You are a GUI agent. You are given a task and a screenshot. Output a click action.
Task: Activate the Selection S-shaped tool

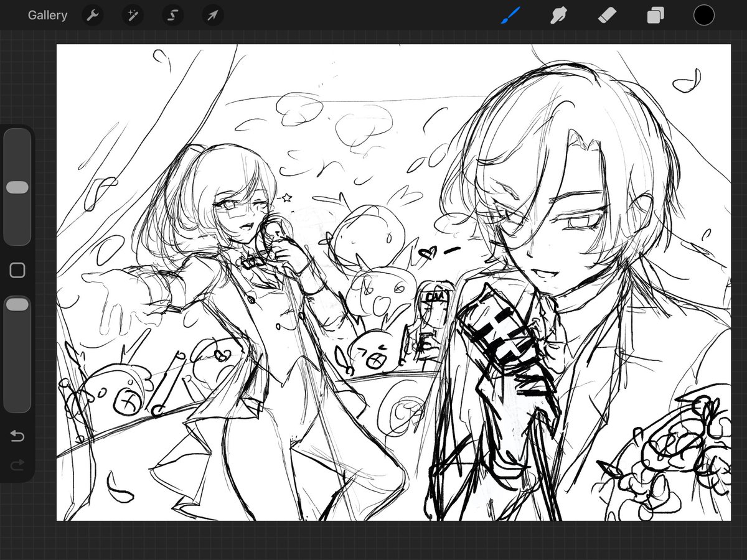click(172, 16)
